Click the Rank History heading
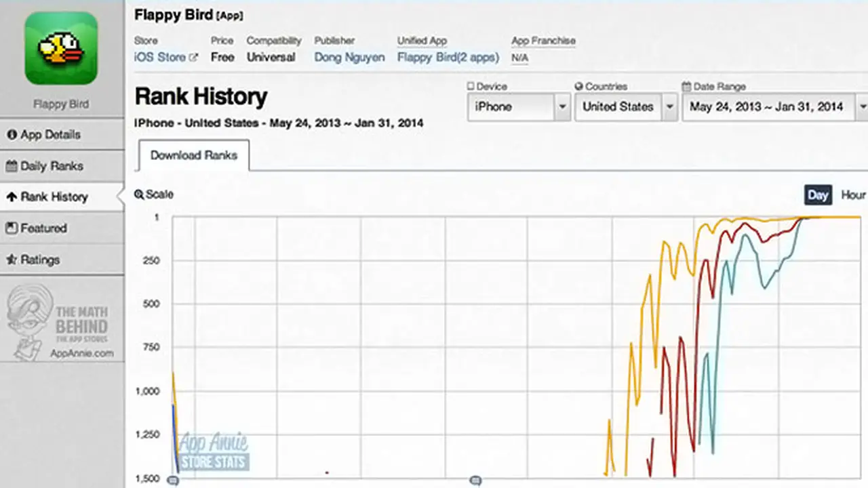 [x=201, y=96]
